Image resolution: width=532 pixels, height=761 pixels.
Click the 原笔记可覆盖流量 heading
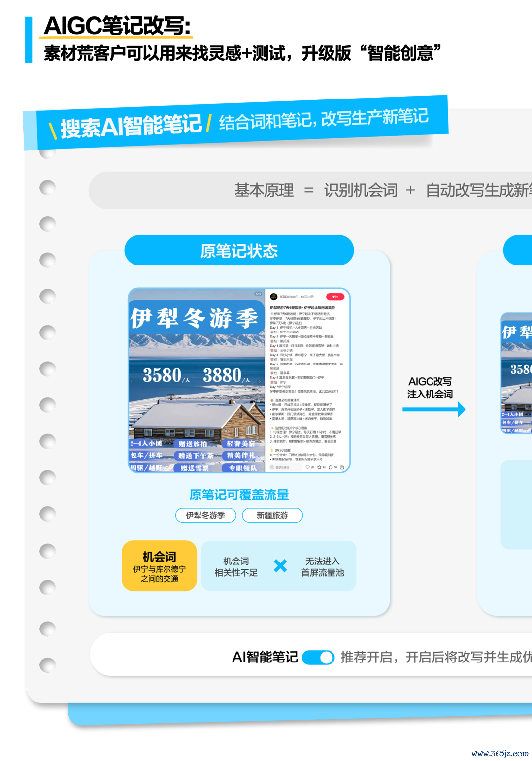point(239,495)
